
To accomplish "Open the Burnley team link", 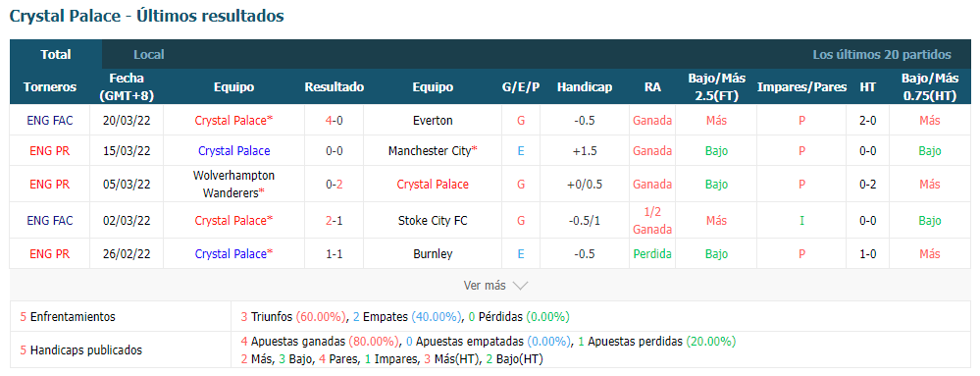I will (433, 254).
